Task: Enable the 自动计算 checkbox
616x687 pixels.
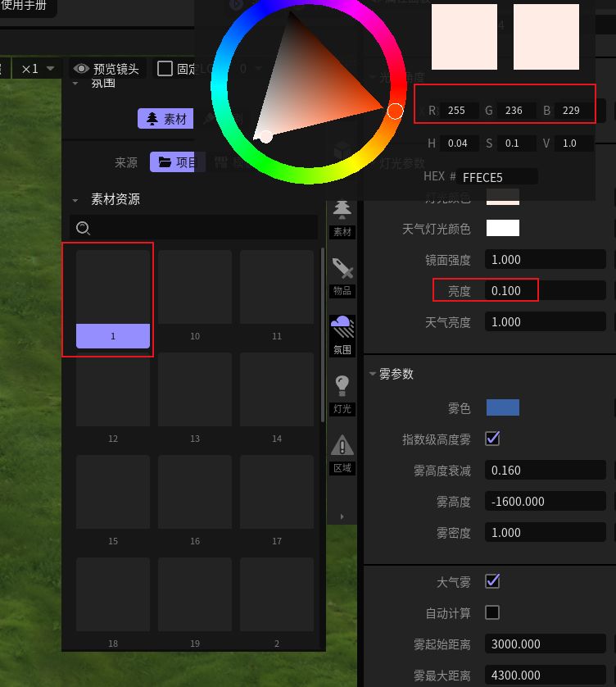Action: tap(492, 612)
